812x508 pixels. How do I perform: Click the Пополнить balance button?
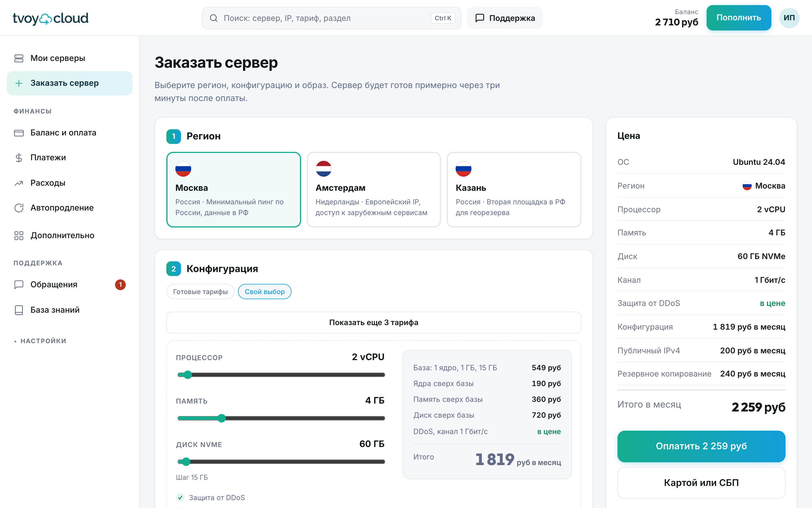tap(738, 18)
